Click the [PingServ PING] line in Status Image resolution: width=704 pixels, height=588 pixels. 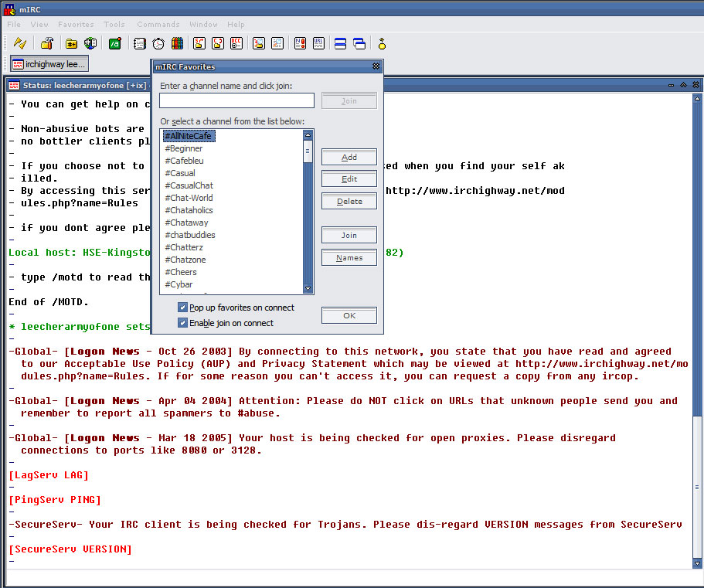click(55, 500)
